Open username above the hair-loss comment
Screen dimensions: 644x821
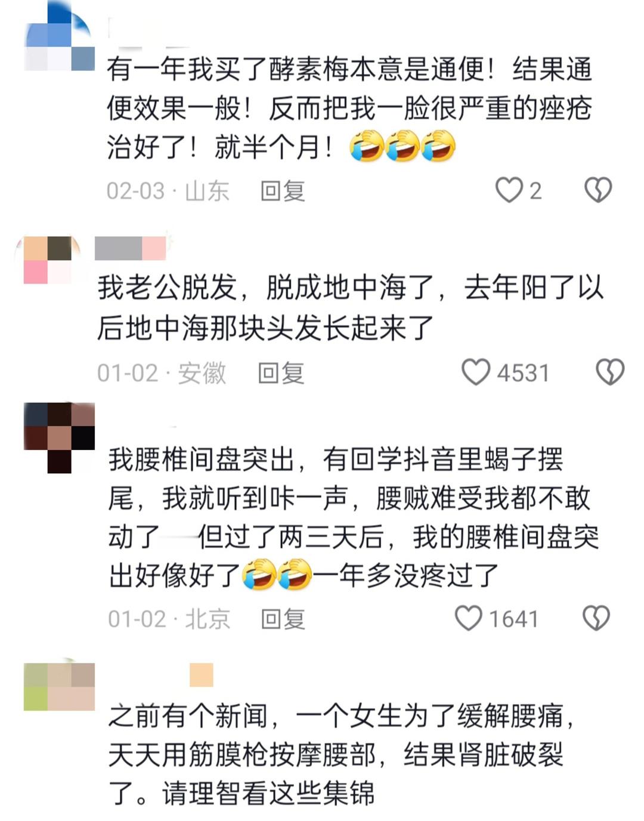click(131, 248)
